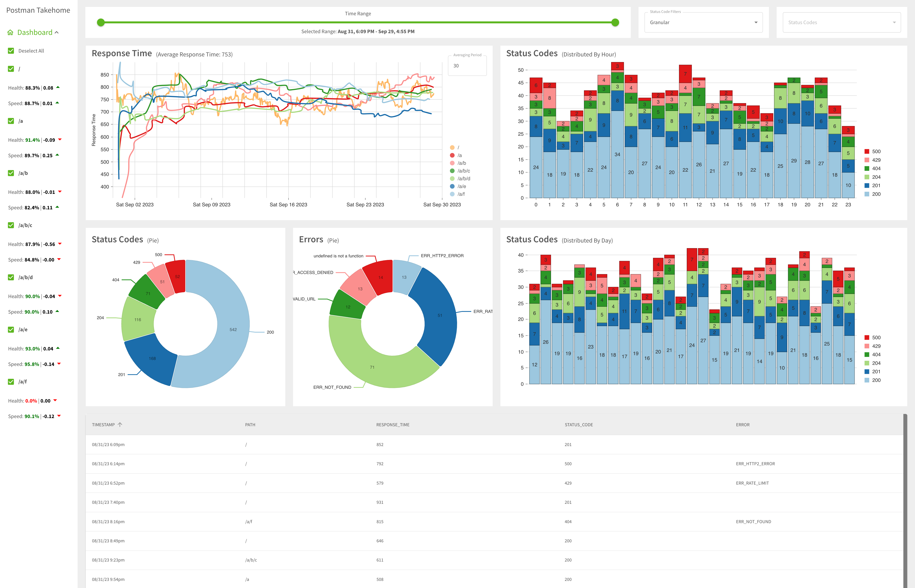Collapse the Dashboard chevron
915x588 pixels.
(x=57, y=33)
